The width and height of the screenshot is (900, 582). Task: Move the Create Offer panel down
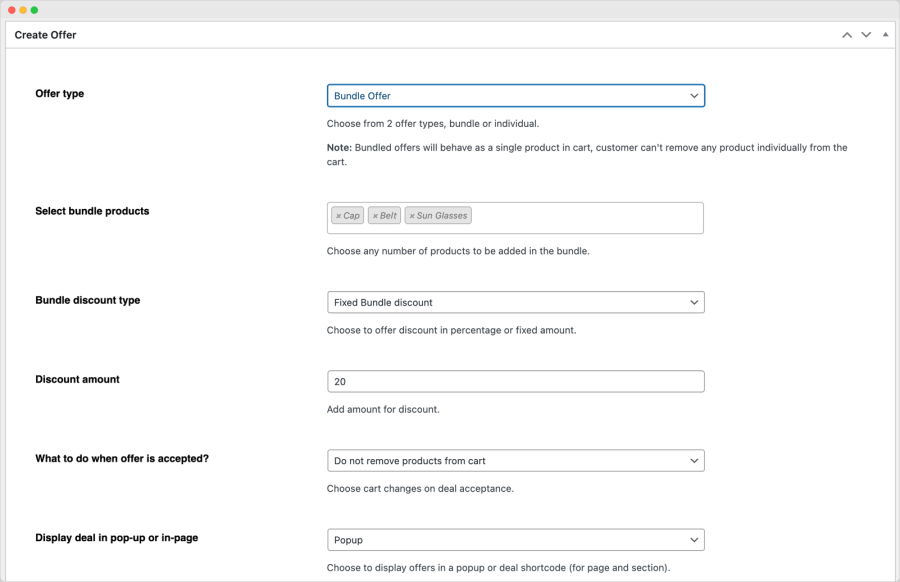pyautogui.click(x=866, y=35)
